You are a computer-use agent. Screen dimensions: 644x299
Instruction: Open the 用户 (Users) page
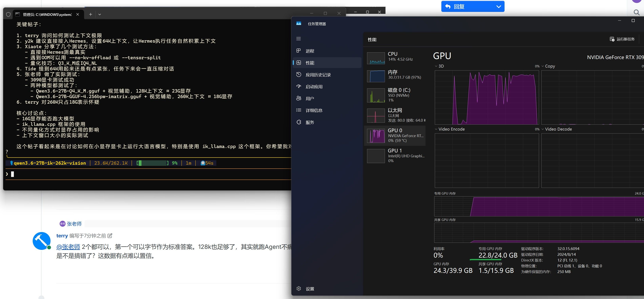[327, 98]
